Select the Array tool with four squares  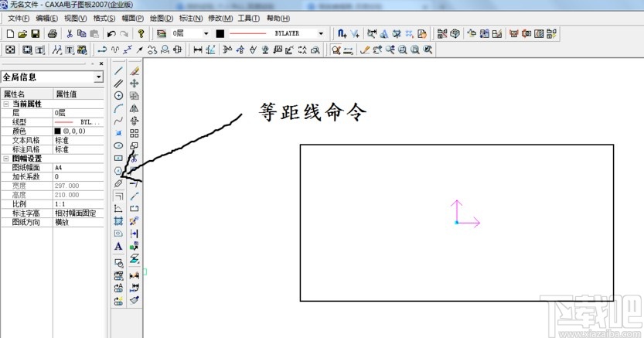pos(135,134)
